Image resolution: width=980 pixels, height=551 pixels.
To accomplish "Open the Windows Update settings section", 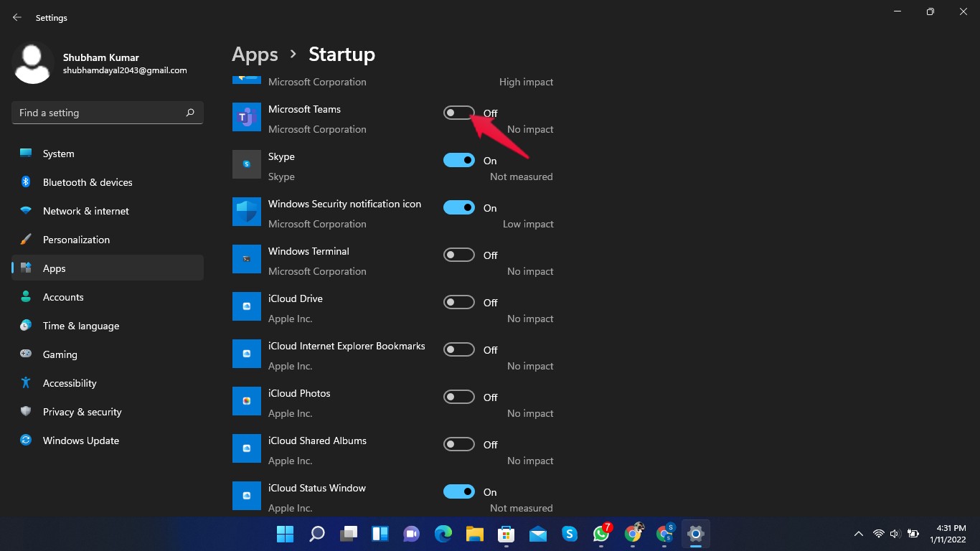I will 80,441.
